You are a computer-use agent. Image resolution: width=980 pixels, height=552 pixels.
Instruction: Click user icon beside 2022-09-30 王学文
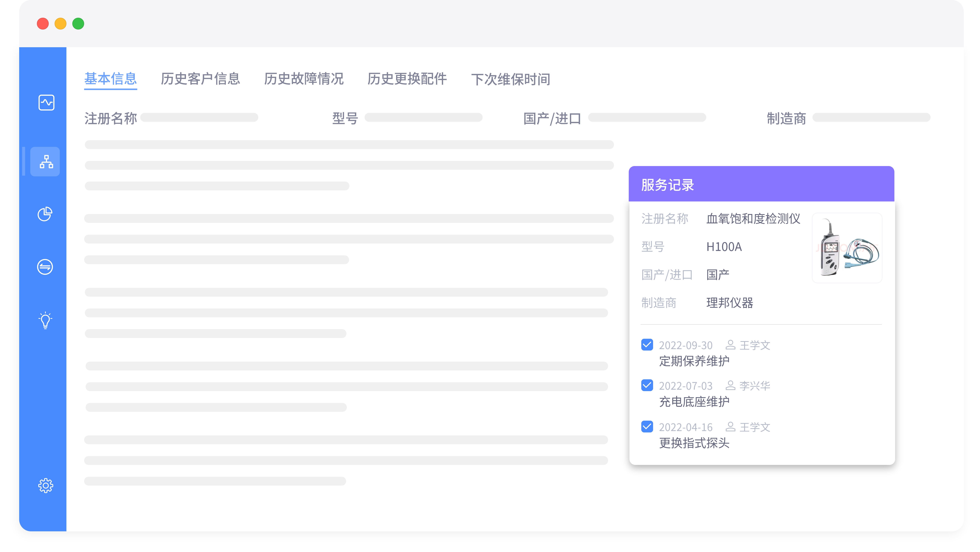pyautogui.click(x=730, y=345)
